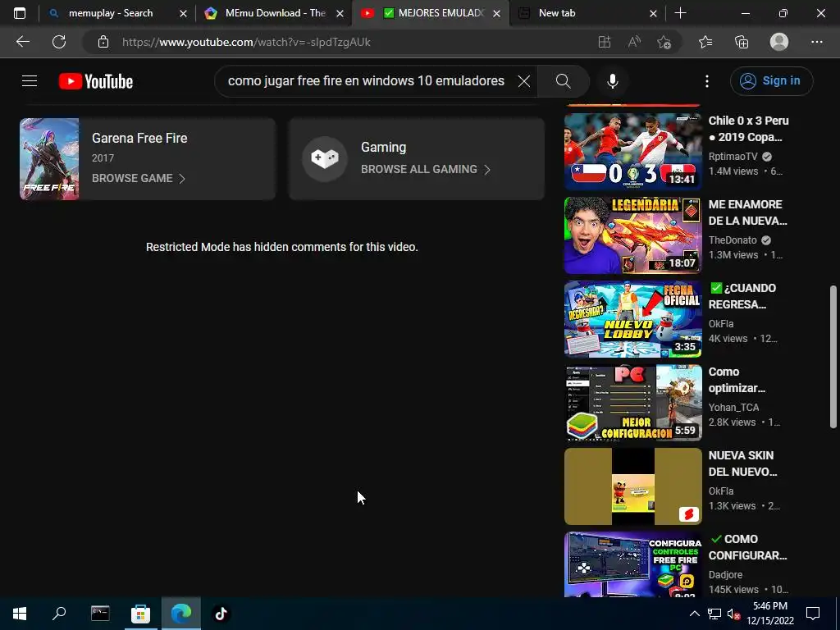Click RptimaoTV channel name
Screen dimensions: 840x630
(733, 157)
